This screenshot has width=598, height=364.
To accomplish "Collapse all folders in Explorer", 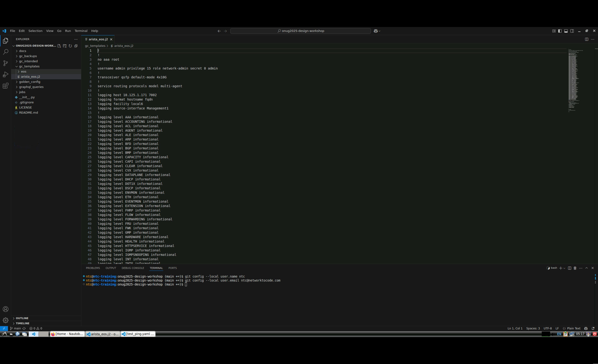I will pos(76,46).
